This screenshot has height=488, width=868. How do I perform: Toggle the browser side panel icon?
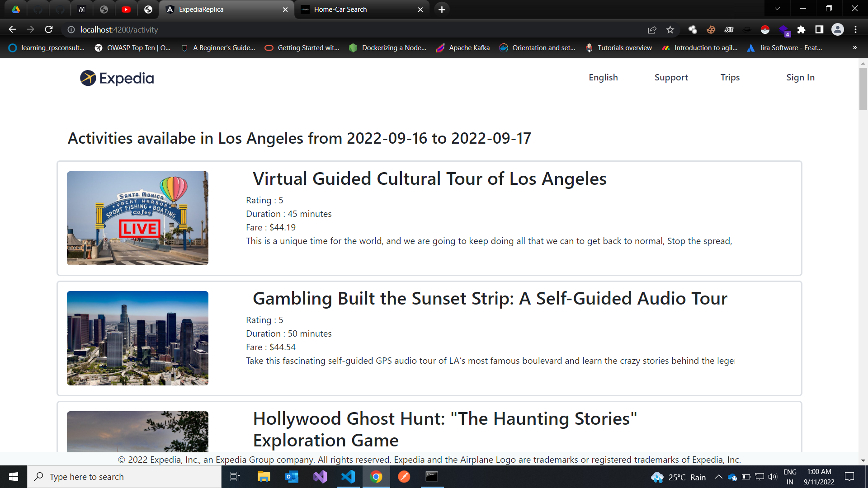(819, 30)
